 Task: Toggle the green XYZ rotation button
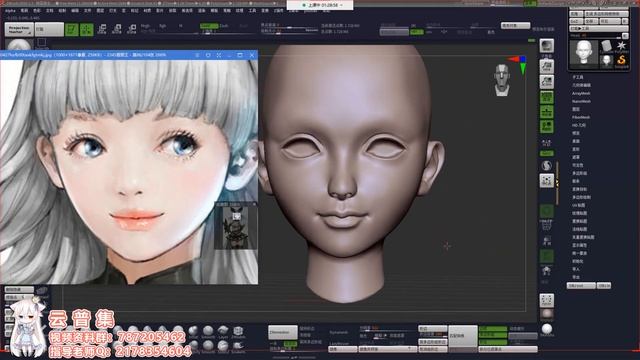coord(547,153)
